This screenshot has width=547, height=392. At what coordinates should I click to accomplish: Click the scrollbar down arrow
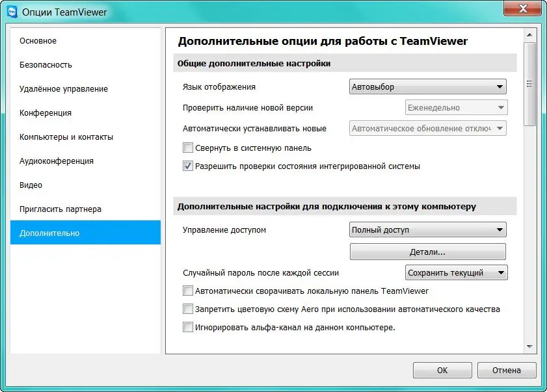(x=529, y=346)
